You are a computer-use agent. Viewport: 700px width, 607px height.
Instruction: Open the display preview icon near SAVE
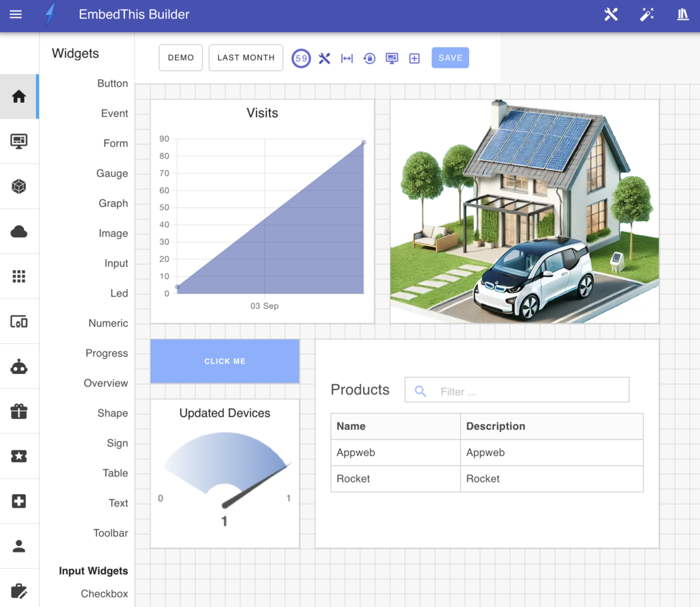tap(392, 58)
